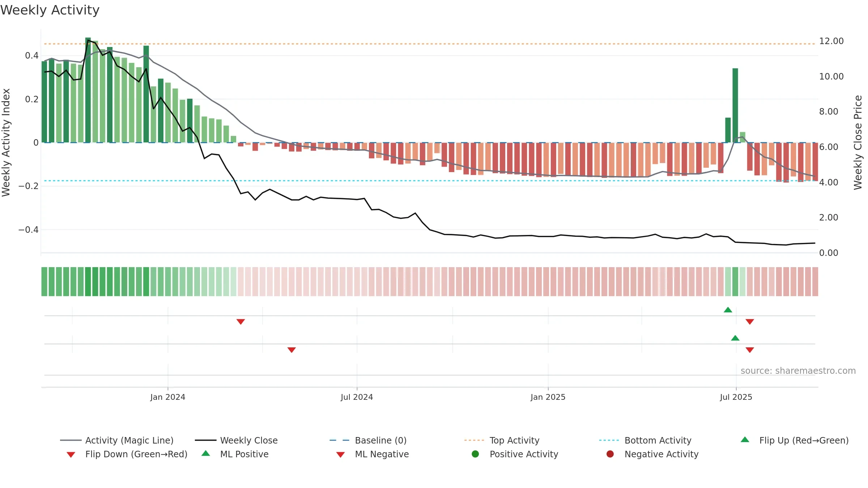Toggle Flip Up (Red→Green) legend entry
The image size is (868, 488).
[x=794, y=440]
